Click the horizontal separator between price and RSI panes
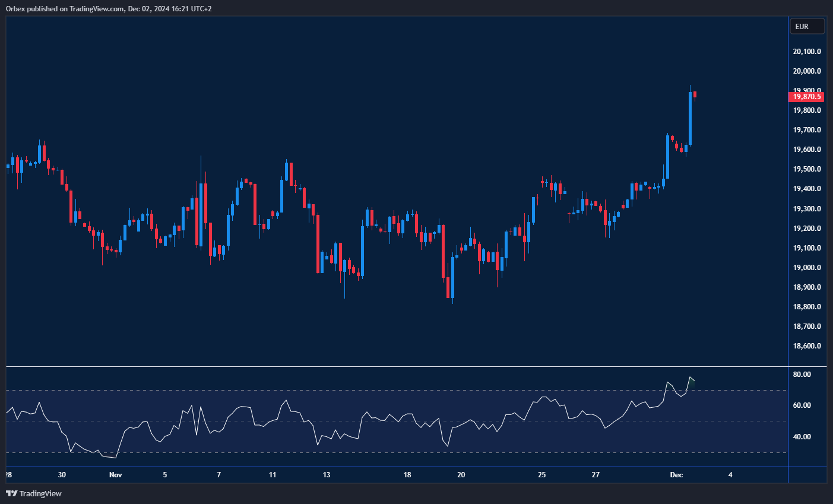Screen dimensions: 833x504 coord(416,367)
